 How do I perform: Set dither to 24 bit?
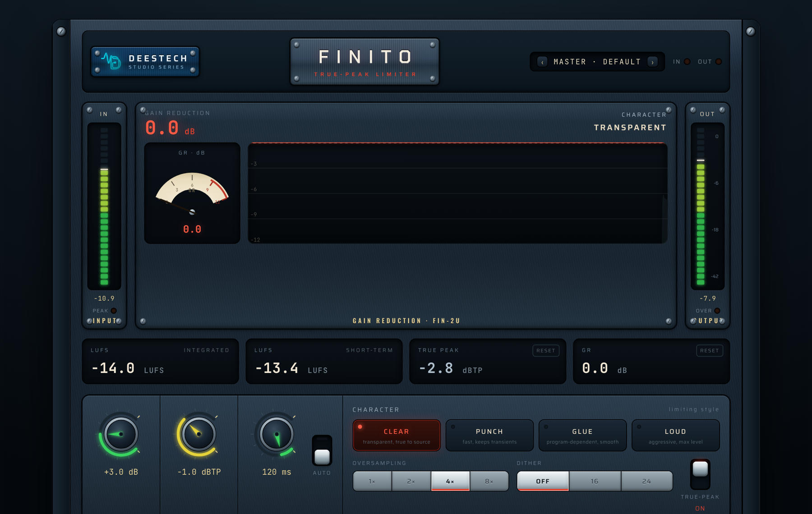coord(647,481)
